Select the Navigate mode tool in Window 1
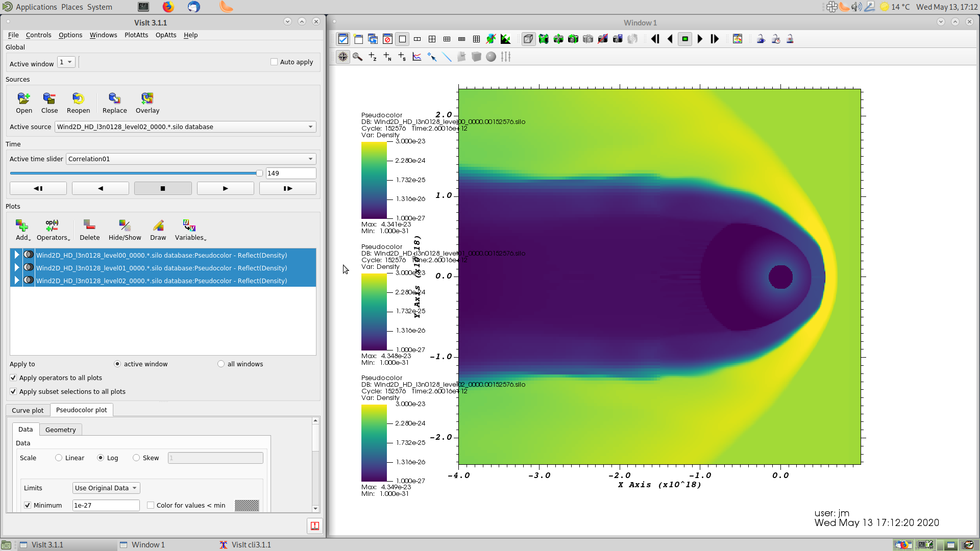 tap(343, 57)
